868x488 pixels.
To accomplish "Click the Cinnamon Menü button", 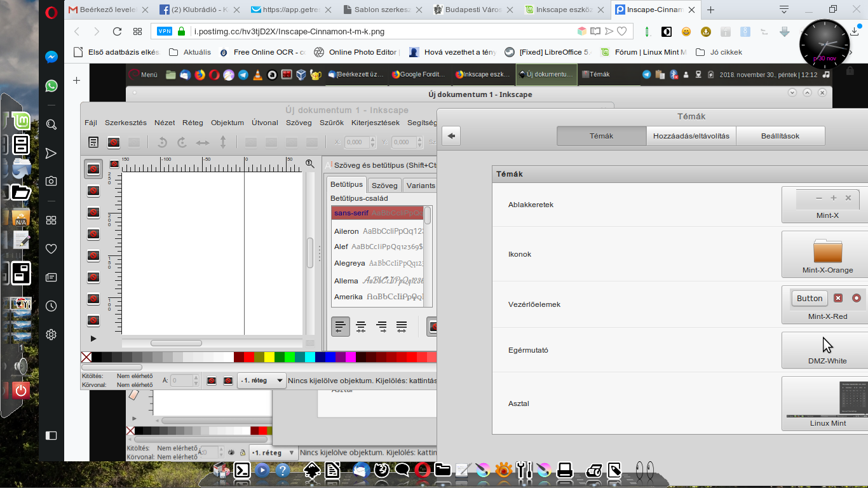I will coord(144,74).
